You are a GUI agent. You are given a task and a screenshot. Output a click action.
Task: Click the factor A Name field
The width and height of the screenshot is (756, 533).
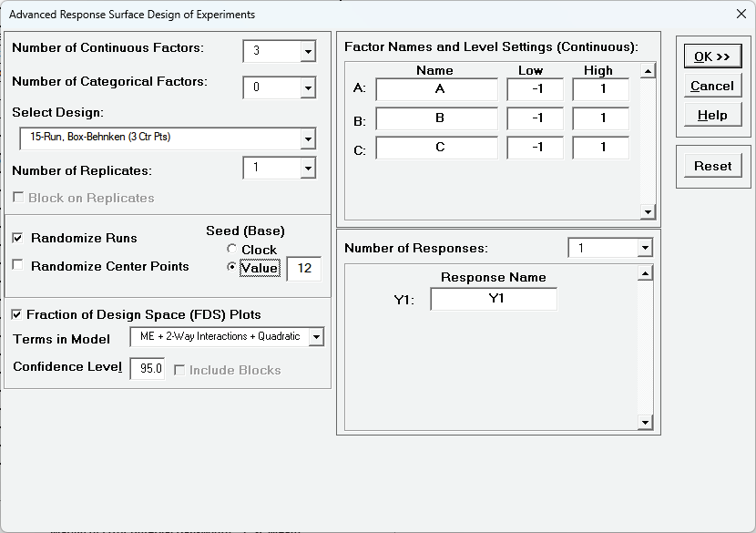coord(436,89)
